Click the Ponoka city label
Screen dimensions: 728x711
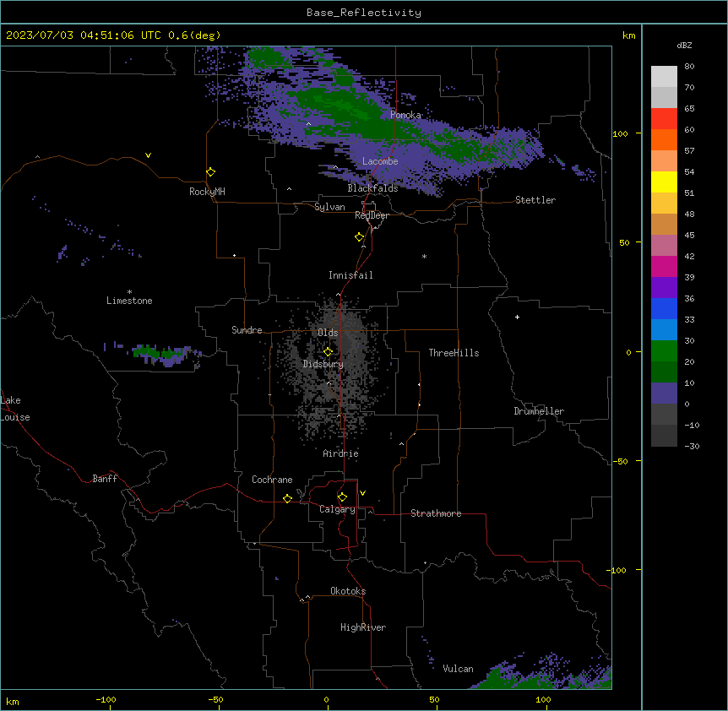point(405,115)
